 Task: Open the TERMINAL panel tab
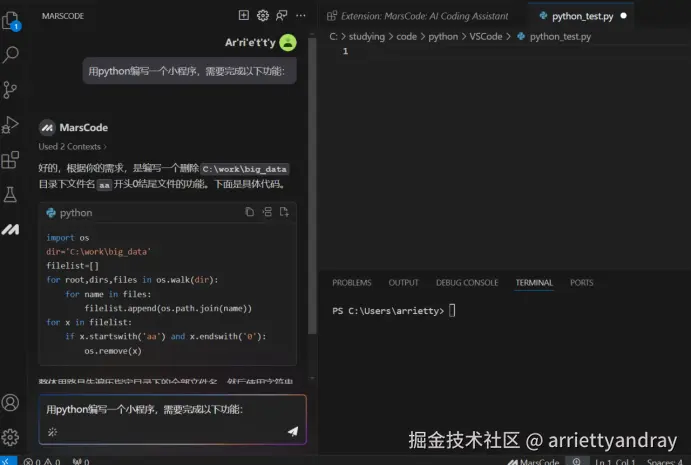[x=534, y=282]
